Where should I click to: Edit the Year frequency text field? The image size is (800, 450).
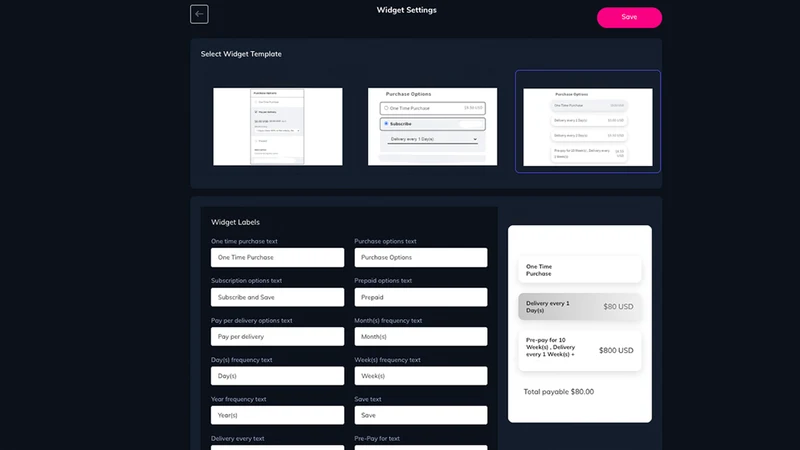[277, 415]
